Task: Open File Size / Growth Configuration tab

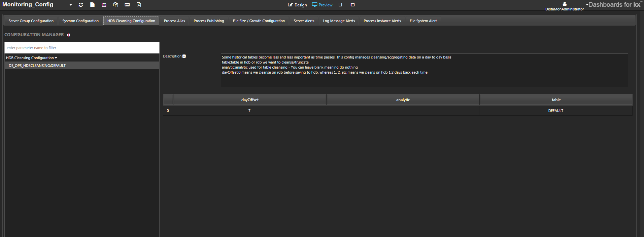Action: pyautogui.click(x=259, y=21)
